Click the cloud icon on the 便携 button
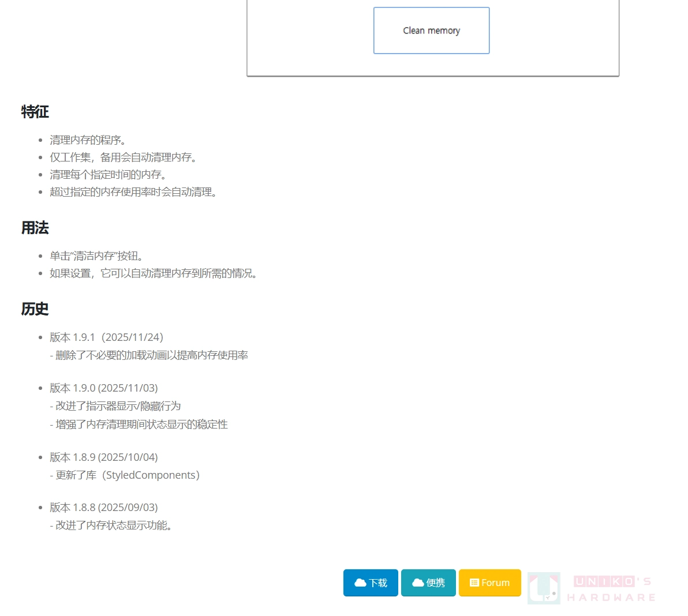The height and width of the screenshot is (616, 688). [417, 583]
